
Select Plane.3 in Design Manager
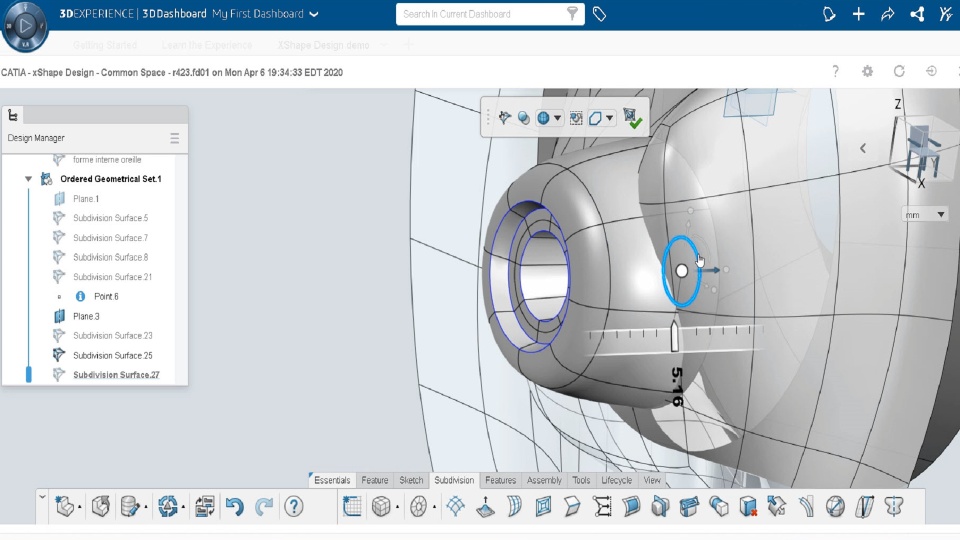click(x=86, y=316)
